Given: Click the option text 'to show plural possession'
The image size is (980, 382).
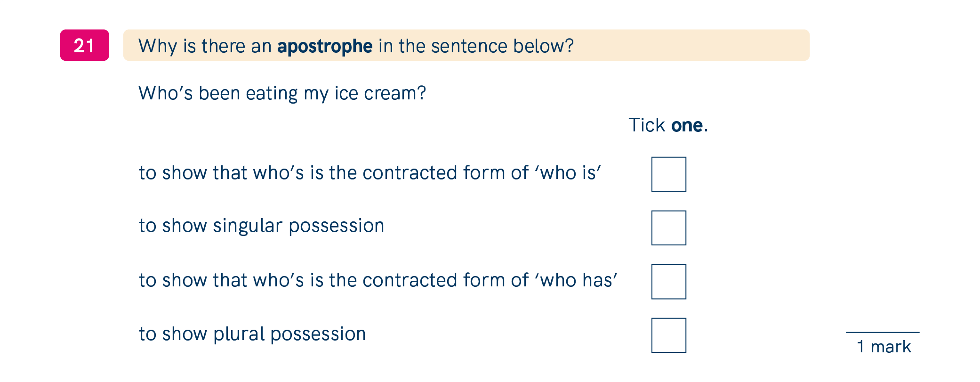Looking at the screenshot, I should 252,334.
